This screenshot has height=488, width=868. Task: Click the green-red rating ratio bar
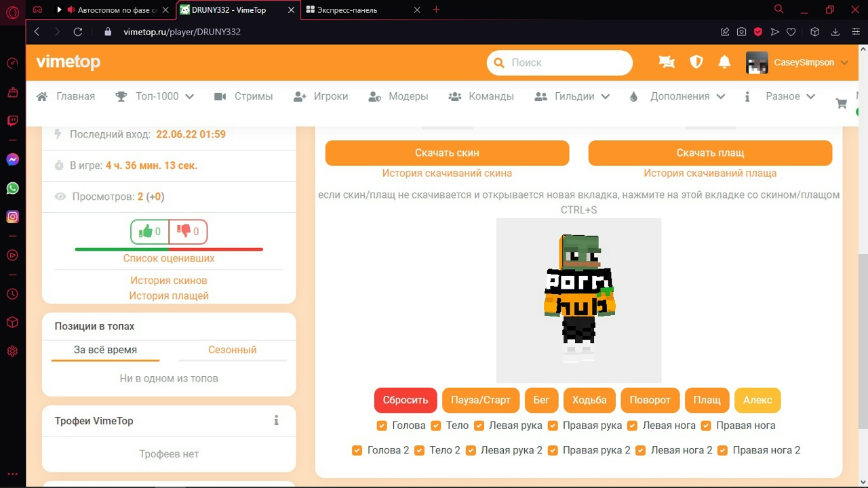(x=169, y=249)
